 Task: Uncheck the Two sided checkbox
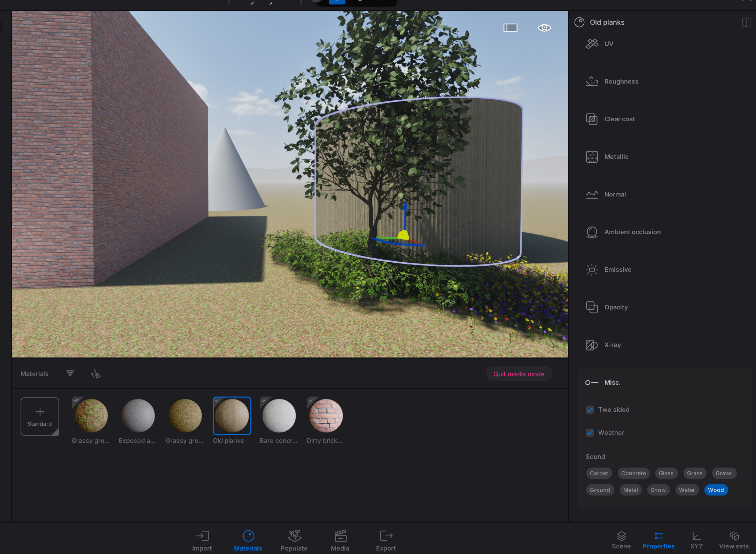coord(590,410)
